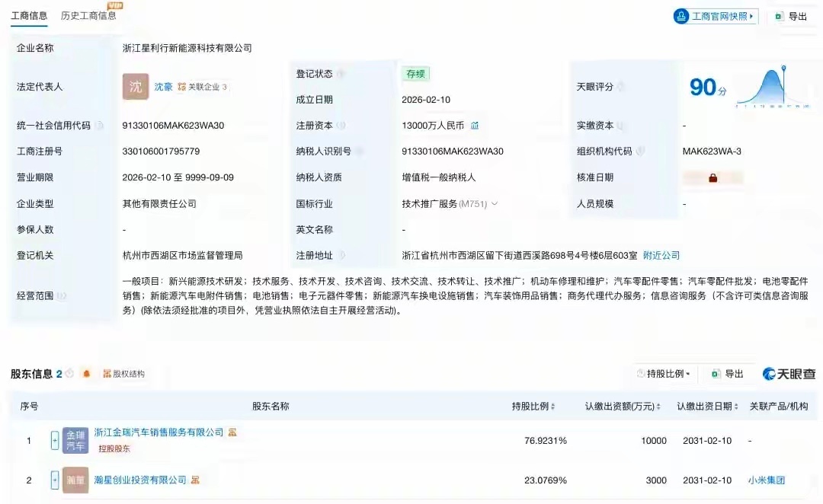Open the 附近公司 link
This screenshot has height=504, width=823.
coord(661,255)
